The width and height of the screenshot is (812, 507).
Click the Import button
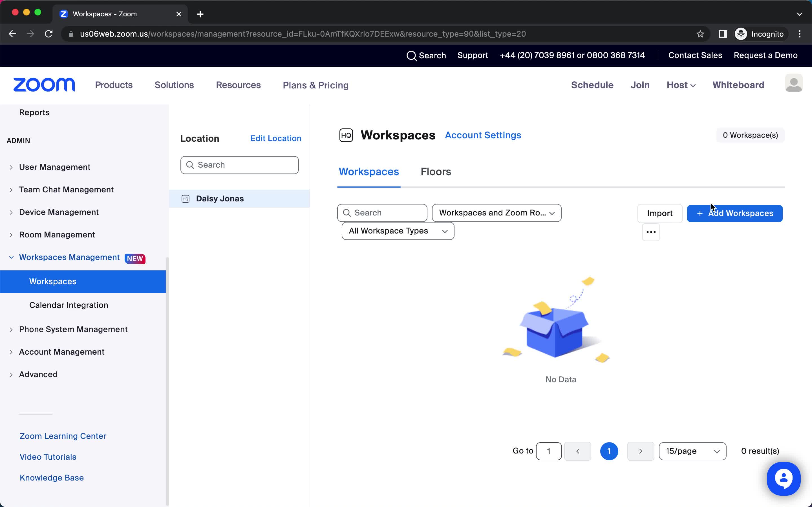click(x=660, y=213)
